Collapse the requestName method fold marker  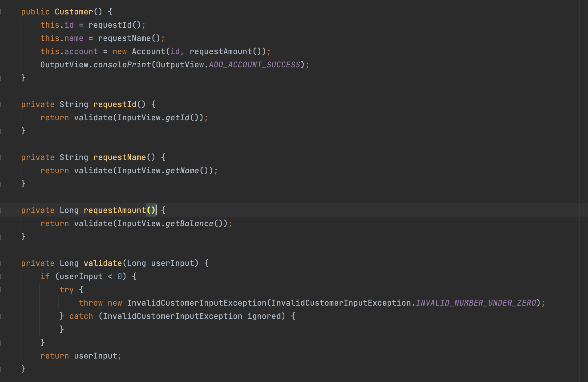click(x=1, y=157)
